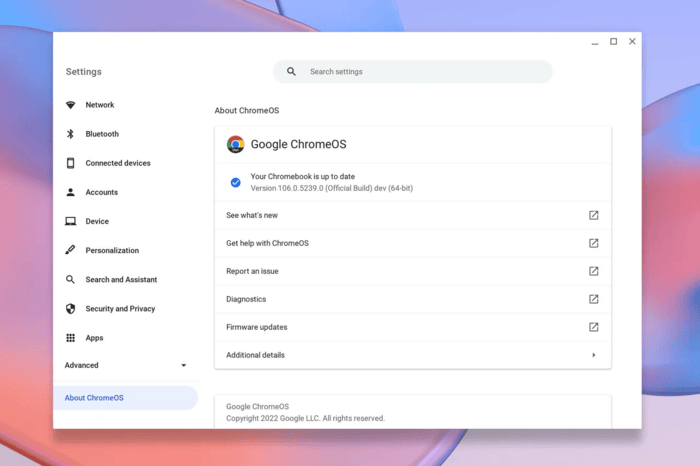Go to Security and Privacy
700x466 pixels.
click(121, 309)
